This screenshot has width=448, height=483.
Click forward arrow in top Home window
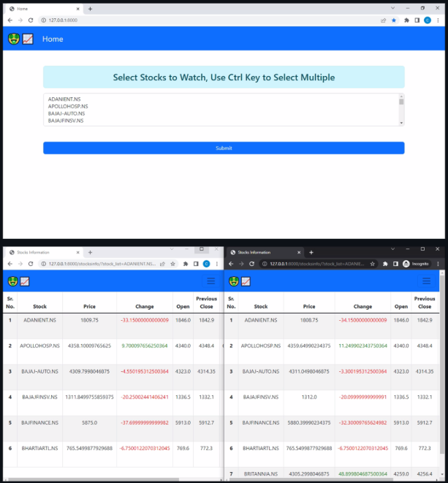[x=20, y=20]
